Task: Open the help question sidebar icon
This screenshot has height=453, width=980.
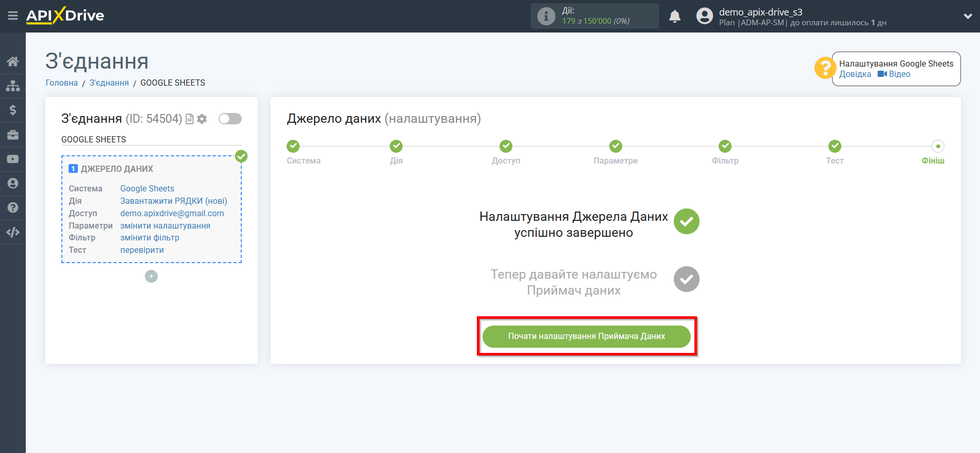Action: [x=13, y=207]
